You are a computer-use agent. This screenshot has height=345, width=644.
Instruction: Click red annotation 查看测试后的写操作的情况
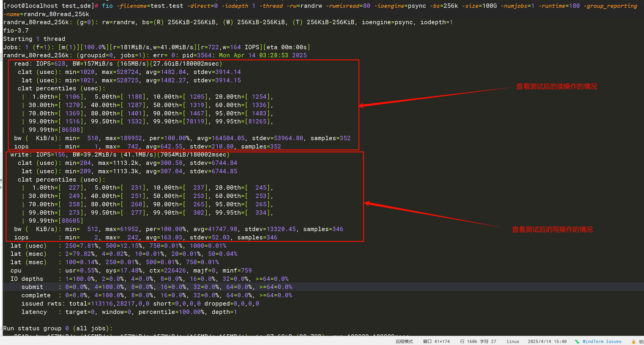pos(552,230)
